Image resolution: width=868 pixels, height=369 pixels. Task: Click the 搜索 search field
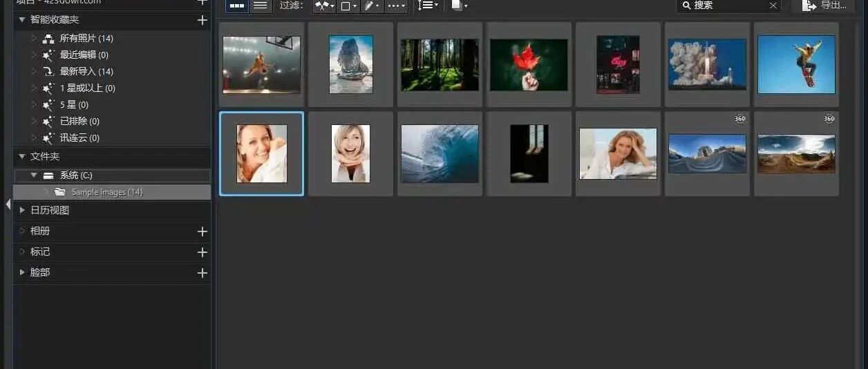(x=726, y=6)
